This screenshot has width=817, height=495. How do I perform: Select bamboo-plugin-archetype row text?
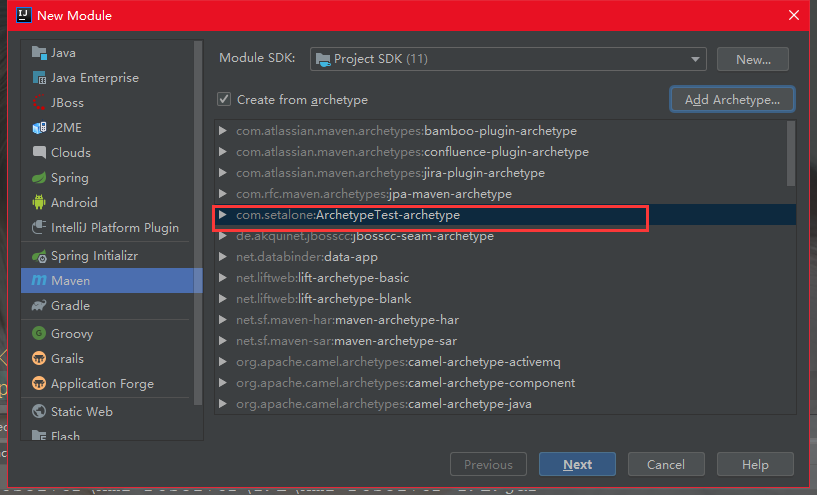406,131
